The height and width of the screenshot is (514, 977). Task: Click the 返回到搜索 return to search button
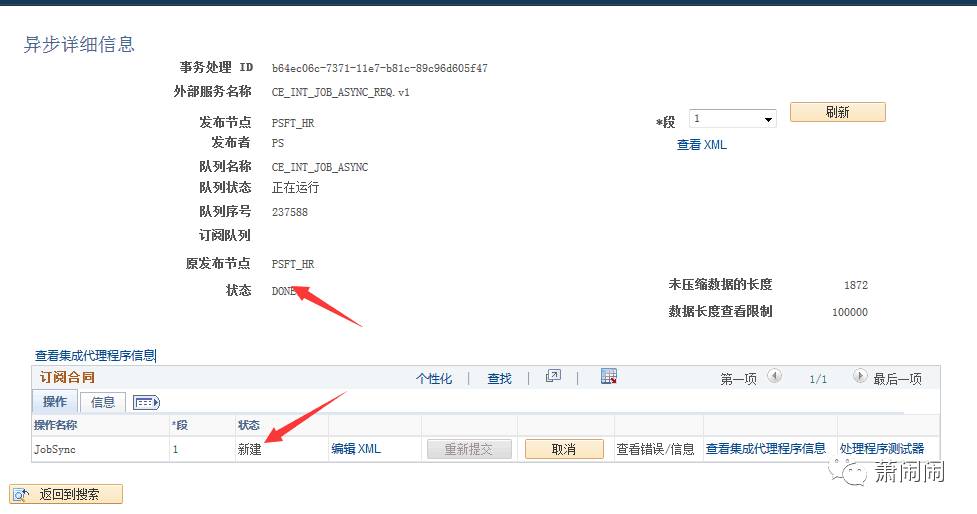pyautogui.click(x=66, y=494)
